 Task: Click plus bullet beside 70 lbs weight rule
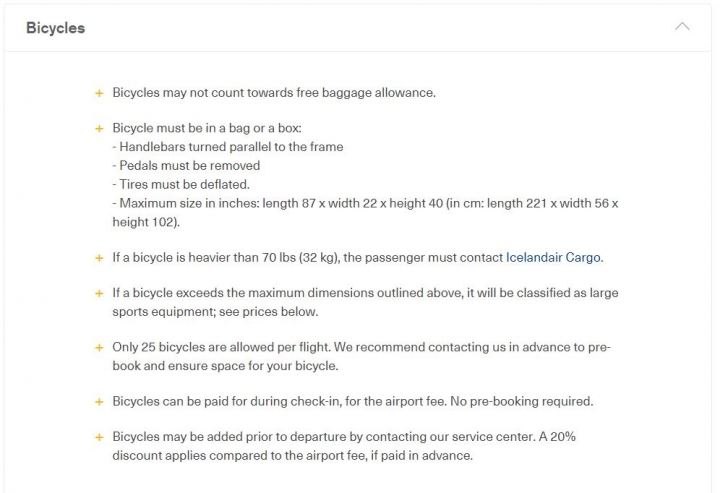99,258
